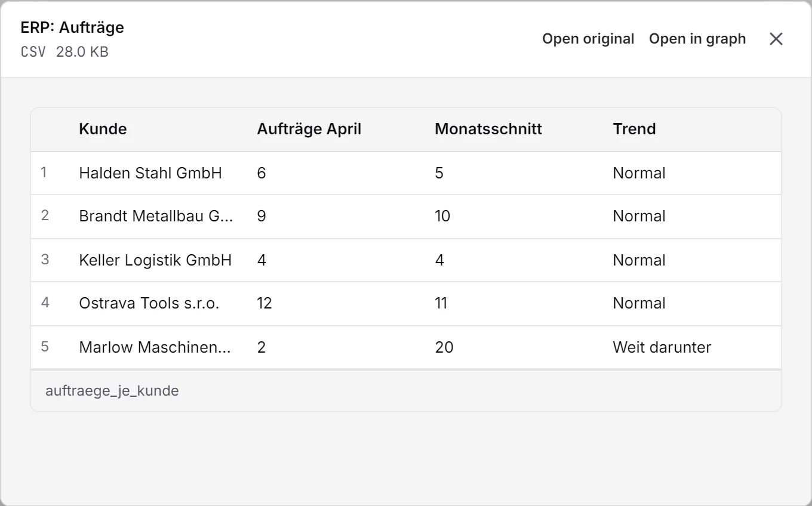Screen dimensions: 812x506
Task: Select Aufträge April value 9 for Brandt
Action: pyautogui.click(x=262, y=216)
